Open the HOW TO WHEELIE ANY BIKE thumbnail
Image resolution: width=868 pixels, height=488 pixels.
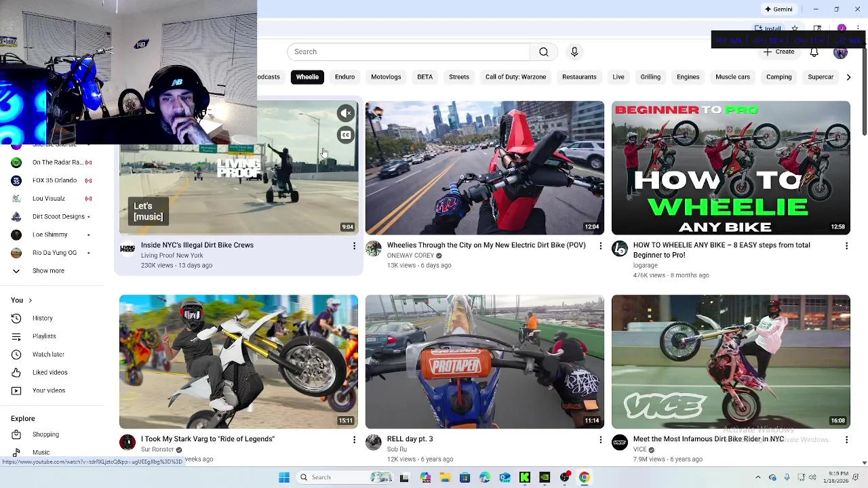tap(730, 168)
